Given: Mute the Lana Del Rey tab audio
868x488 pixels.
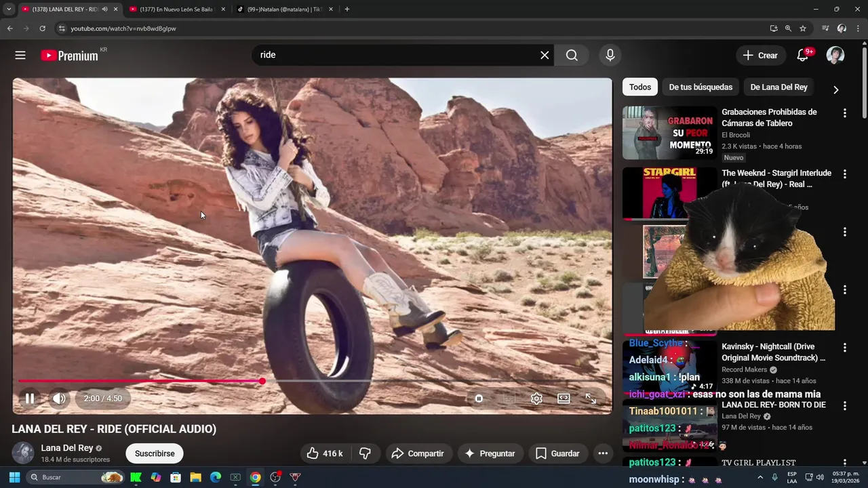Looking at the screenshot, I should point(104,9).
